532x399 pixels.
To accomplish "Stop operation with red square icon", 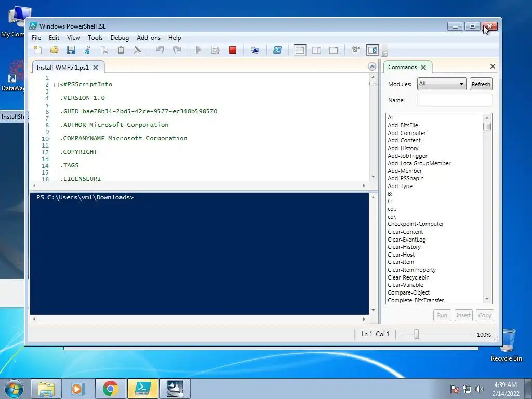I will tap(233, 50).
